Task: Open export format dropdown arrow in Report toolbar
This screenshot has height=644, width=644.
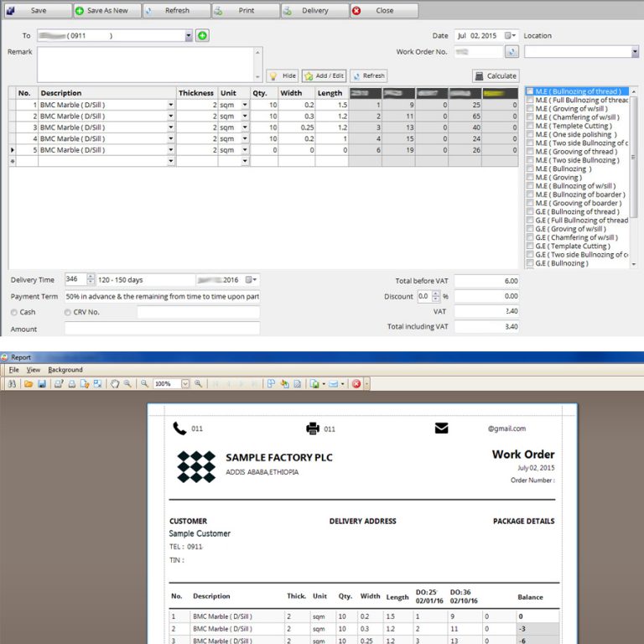Action: (x=324, y=383)
